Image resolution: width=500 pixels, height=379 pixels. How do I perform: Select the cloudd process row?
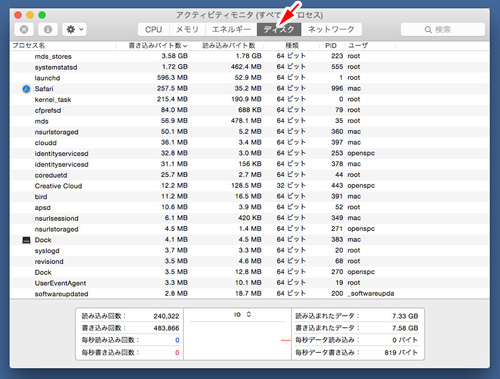249,142
